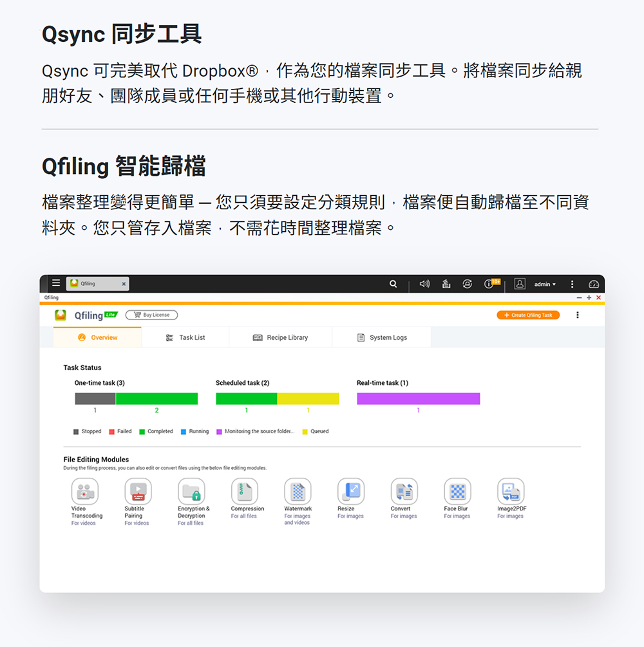Click the Task Status heading
This screenshot has width=644, height=647.
coord(82,368)
